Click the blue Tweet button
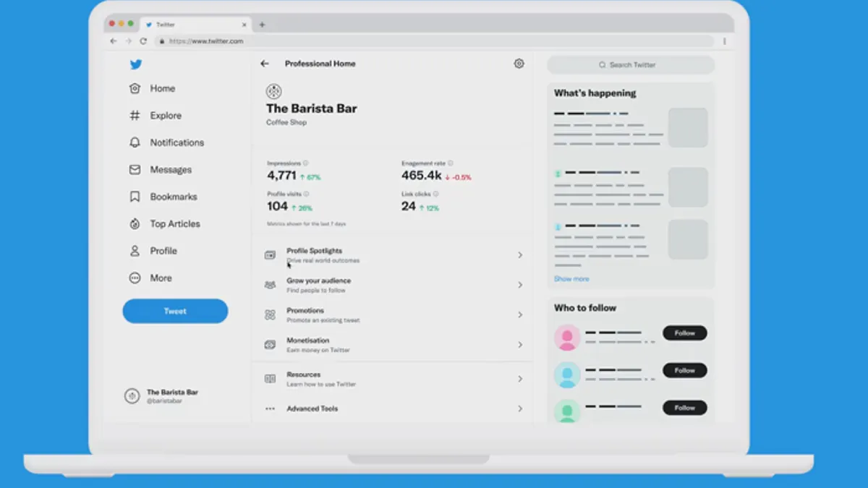The height and width of the screenshot is (488, 868). (x=175, y=311)
